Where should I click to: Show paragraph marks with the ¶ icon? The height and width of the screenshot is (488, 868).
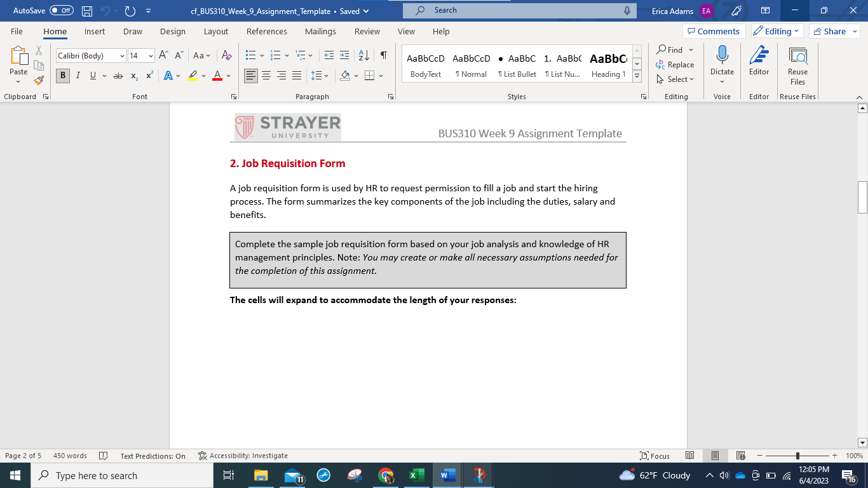pos(383,55)
